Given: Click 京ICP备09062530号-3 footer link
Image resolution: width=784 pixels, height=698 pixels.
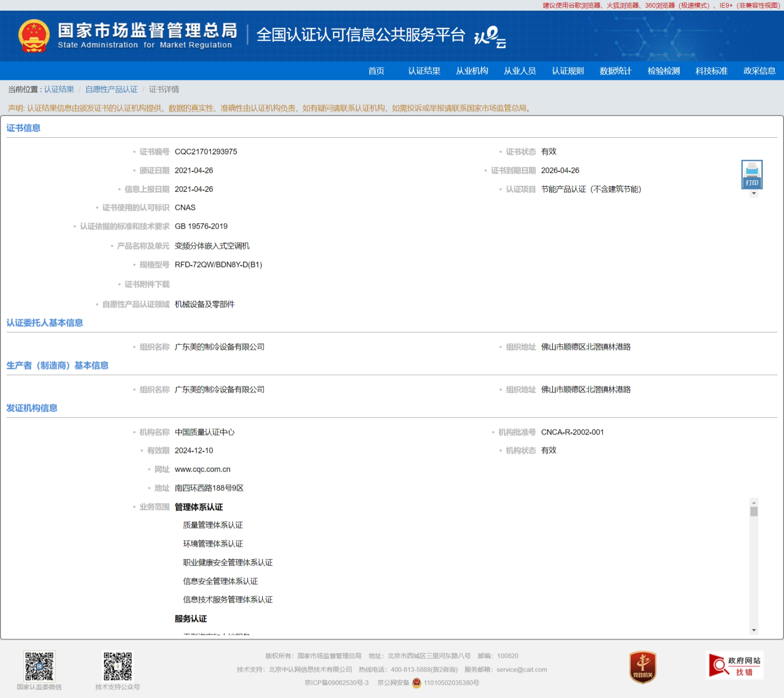Looking at the screenshot, I should [x=337, y=683].
